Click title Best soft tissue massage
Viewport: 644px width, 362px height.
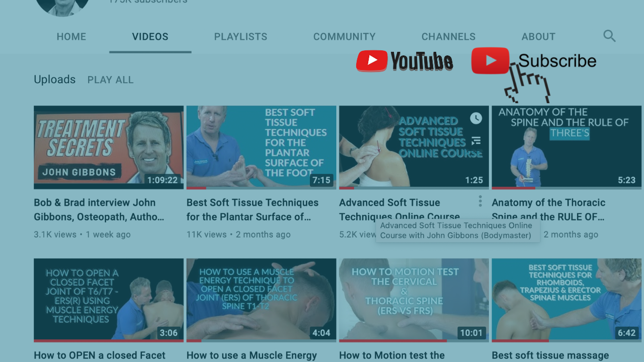pos(550,355)
